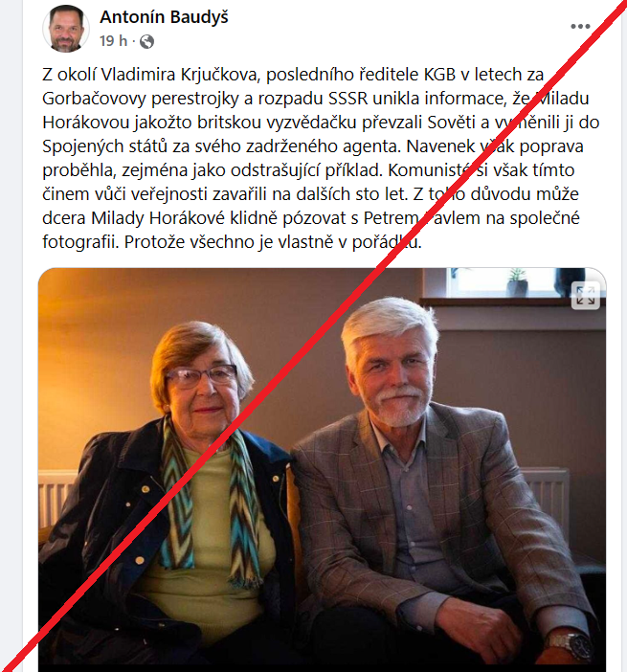Image resolution: width=627 pixels, height=672 pixels.
Task: Open the three-dot post options menu
Action: tap(580, 27)
